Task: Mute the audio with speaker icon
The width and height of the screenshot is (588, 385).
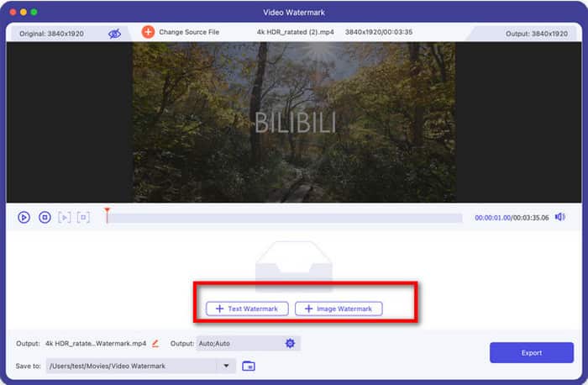Action: coord(560,217)
